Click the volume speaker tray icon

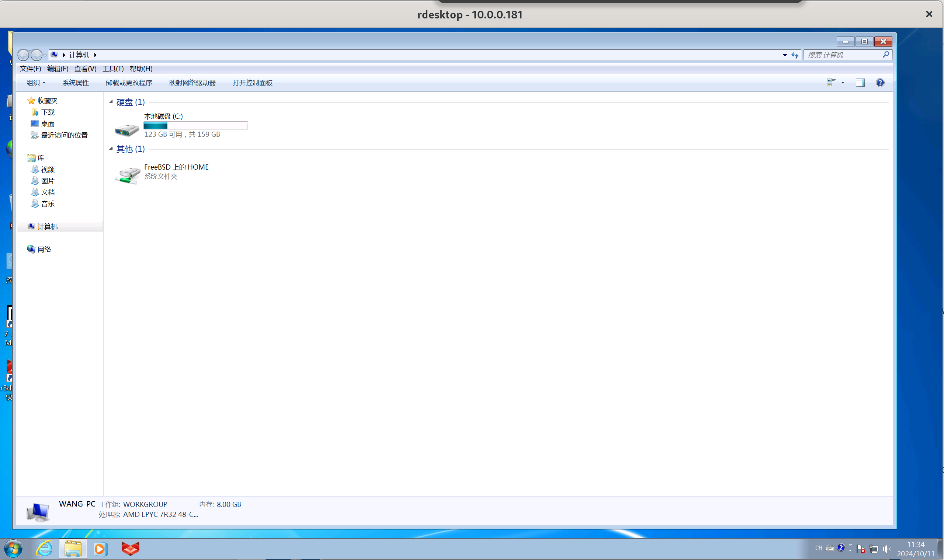point(886,549)
